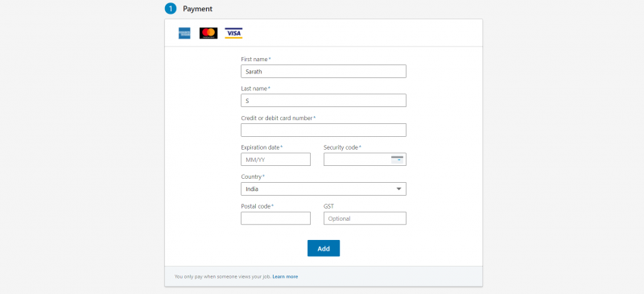644x294 pixels.
Task: Open the Learn more link
Action: click(285, 277)
